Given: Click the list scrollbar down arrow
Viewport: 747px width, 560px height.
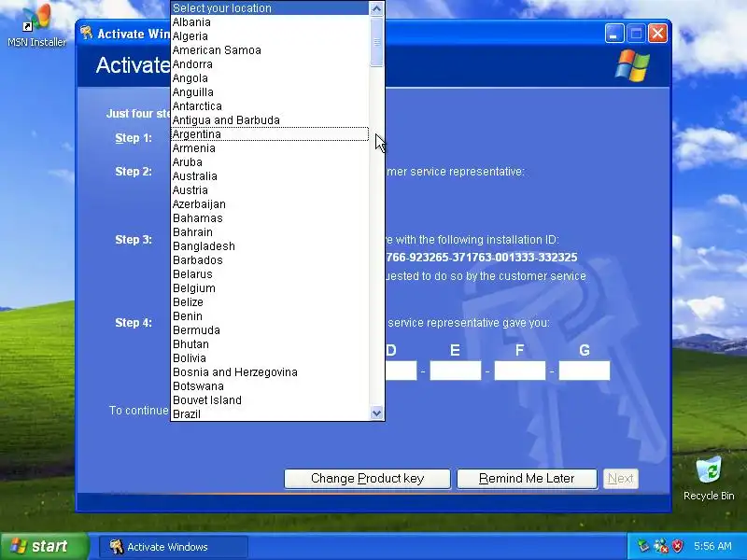Looking at the screenshot, I should point(377,413).
